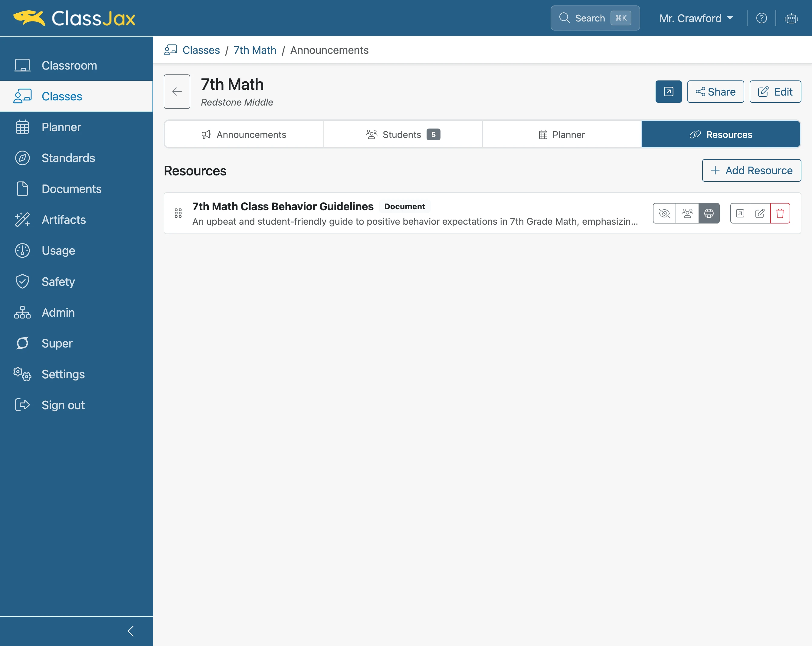Image resolution: width=812 pixels, height=646 pixels.
Task: Edit the Behavior Guidelines resource
Action: tap(760, 213)
